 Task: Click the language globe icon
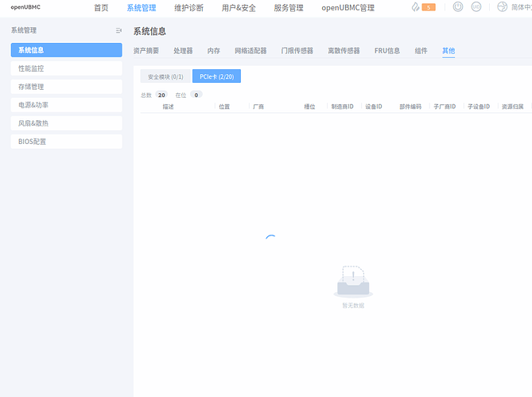[x=502, y=7]
